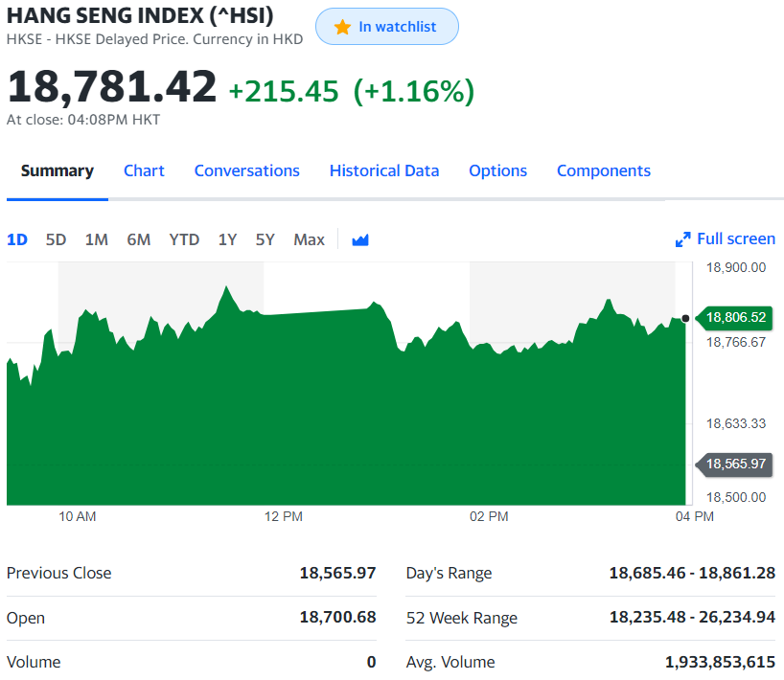Click the 18,900.00 axis value
784x680 pixels.
[x=736, y=268]
